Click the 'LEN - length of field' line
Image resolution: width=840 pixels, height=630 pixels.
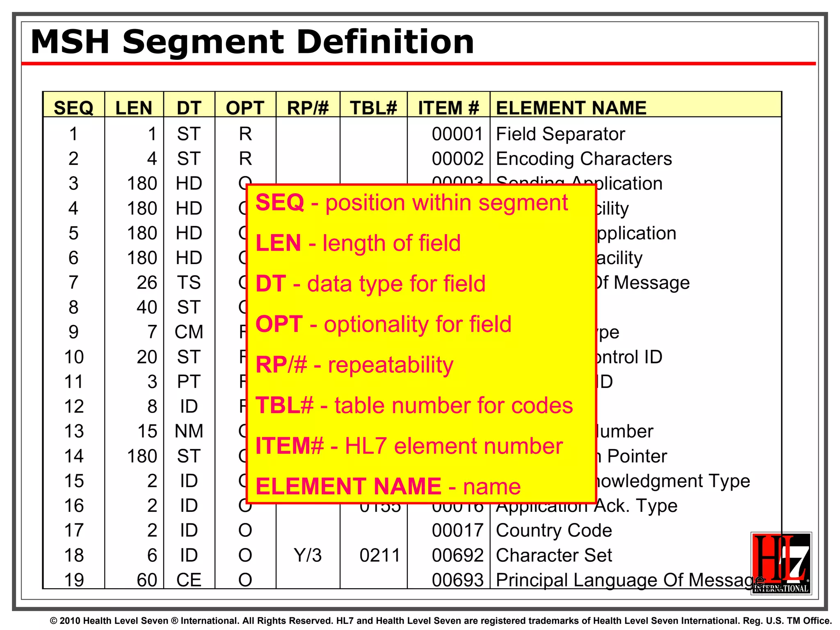pos(358,244)
